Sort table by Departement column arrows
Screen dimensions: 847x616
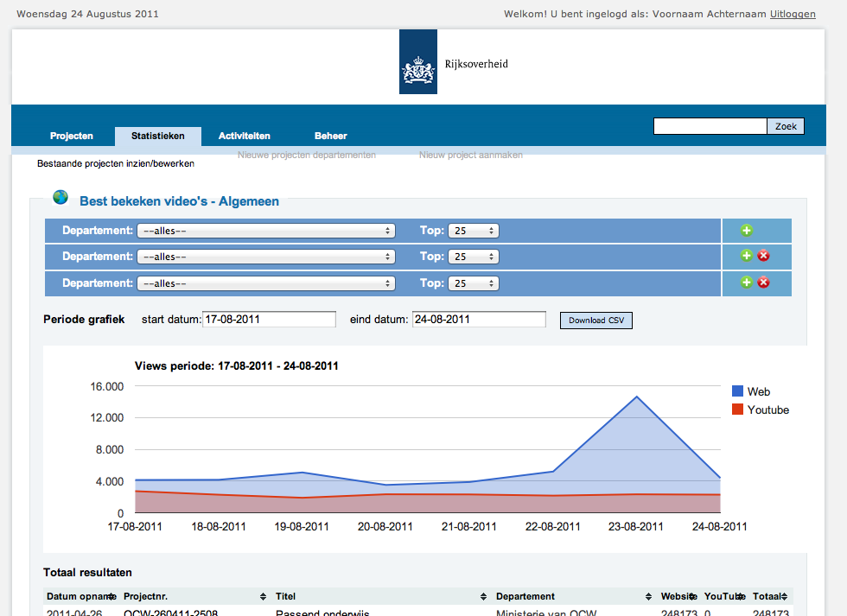648,597
